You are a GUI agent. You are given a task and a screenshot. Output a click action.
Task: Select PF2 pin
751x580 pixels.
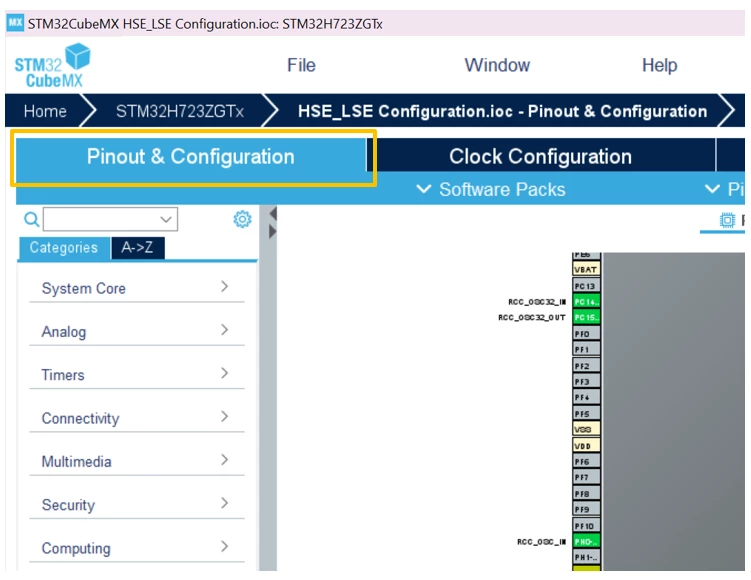click(586, 366)
